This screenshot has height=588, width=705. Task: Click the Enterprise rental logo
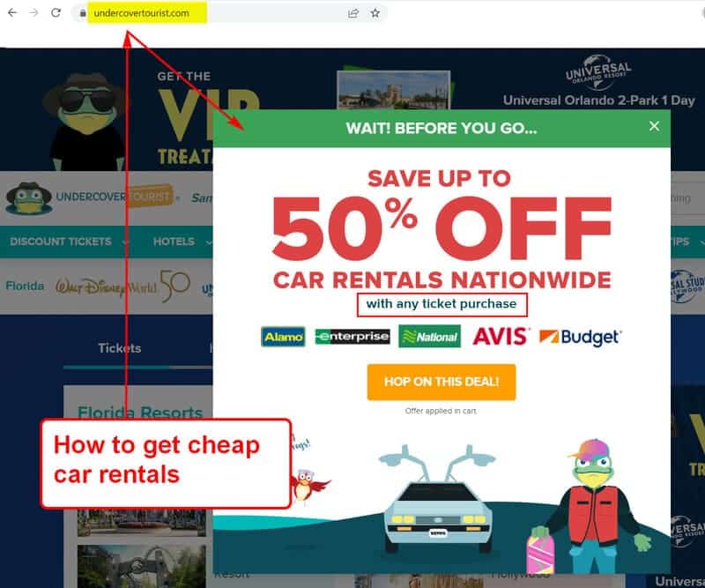352,337
